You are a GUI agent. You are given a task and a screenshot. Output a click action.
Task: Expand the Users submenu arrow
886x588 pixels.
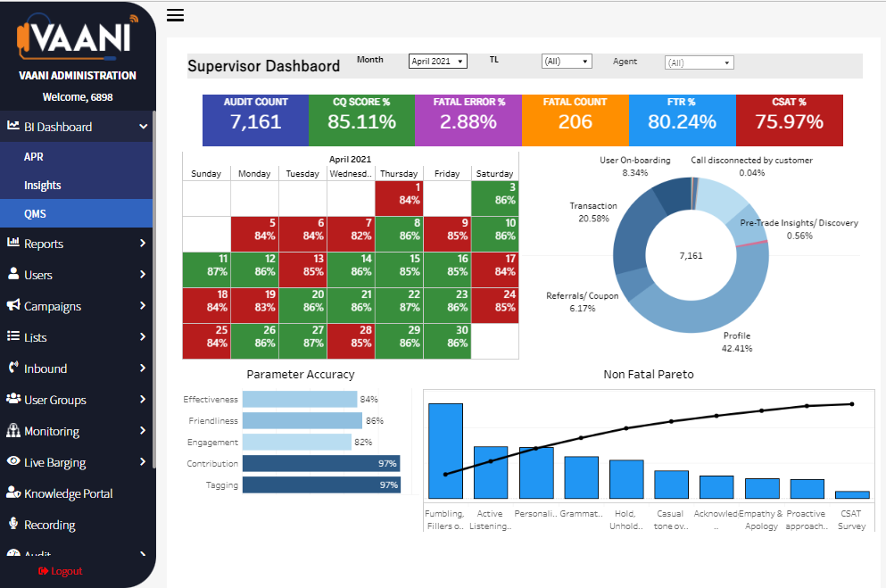pos(143,274)
